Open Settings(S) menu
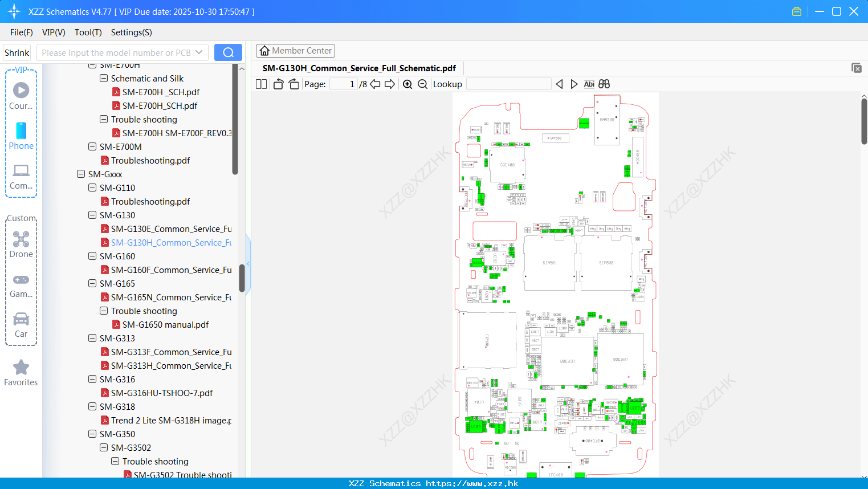Image resolution: width=868 pixels, height=489 pixels. [132, 32]
